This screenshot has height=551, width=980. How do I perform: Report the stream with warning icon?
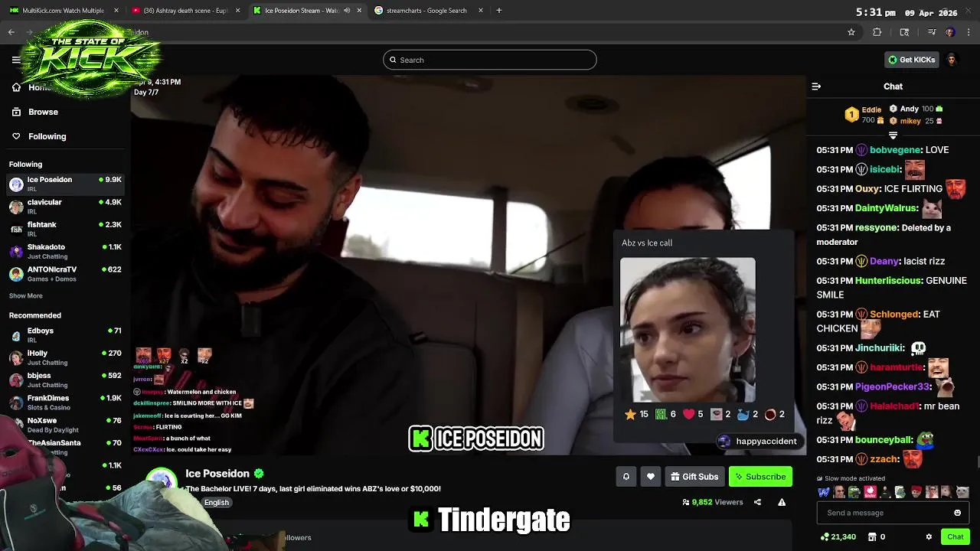[x=782, y=502]
